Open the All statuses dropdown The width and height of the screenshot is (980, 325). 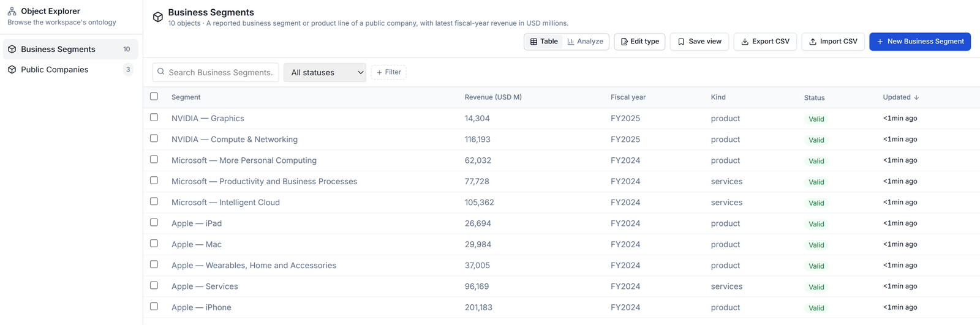(325, 72)
